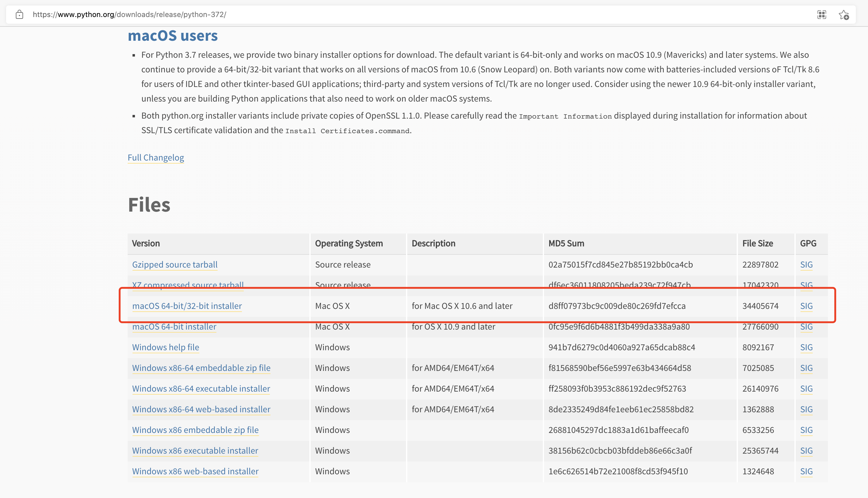The width and height of the screenshot is (868, 498).
Task: Open SIG for Windows help file
Action: point(806,347)
